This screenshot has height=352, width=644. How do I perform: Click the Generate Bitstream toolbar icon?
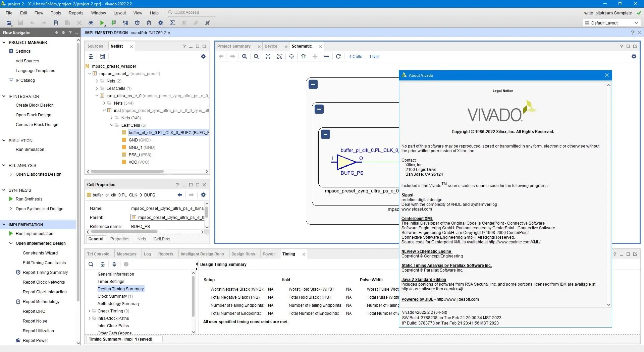click(x=114, y=23)
